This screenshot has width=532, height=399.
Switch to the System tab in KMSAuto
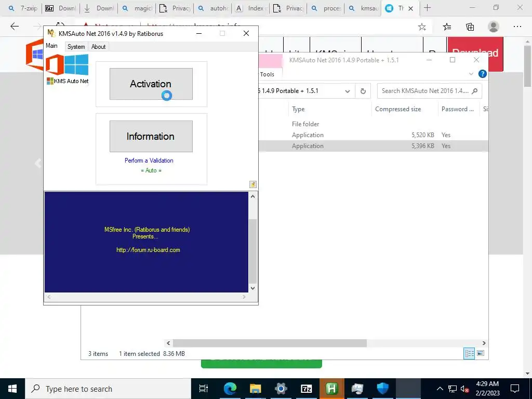76,47
